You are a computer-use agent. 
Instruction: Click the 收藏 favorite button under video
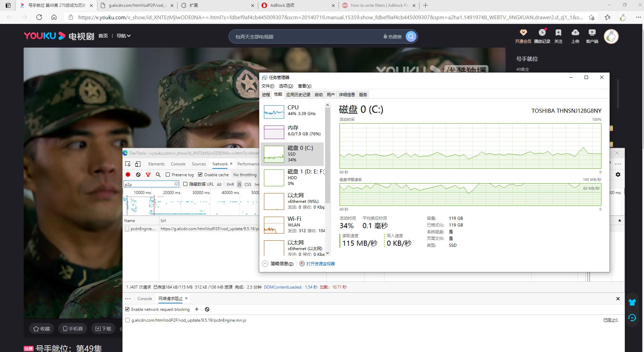[x=42, y=328]
